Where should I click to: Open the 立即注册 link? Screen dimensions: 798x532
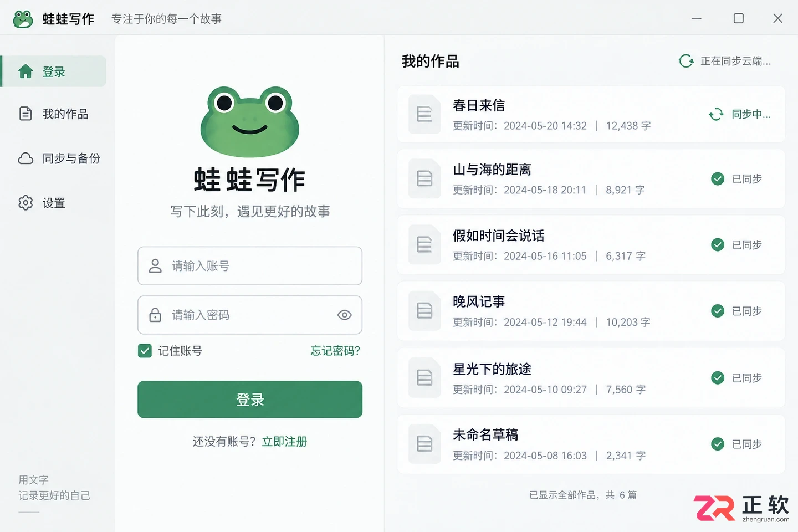[284, 442]
